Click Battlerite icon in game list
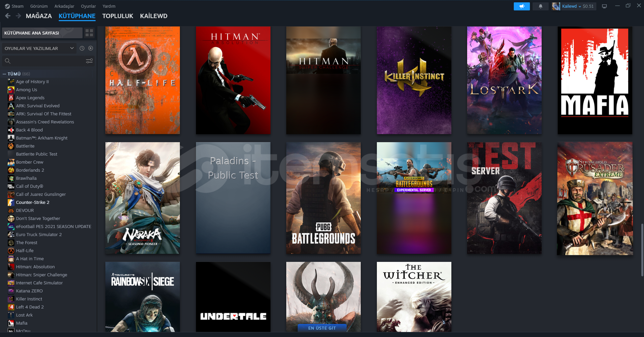Screen dimensions: 644x337 coord(11,146)
